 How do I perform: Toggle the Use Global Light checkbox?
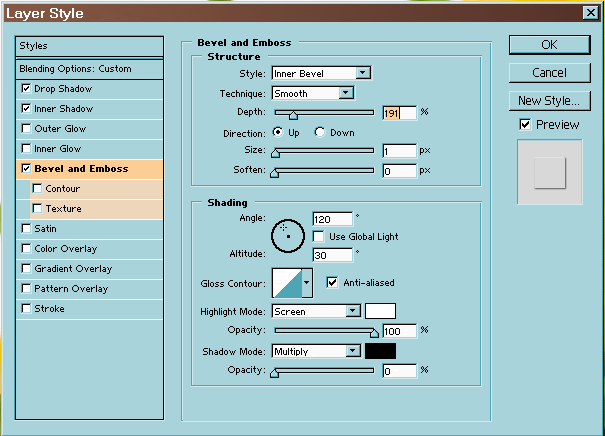coord(320,236)
